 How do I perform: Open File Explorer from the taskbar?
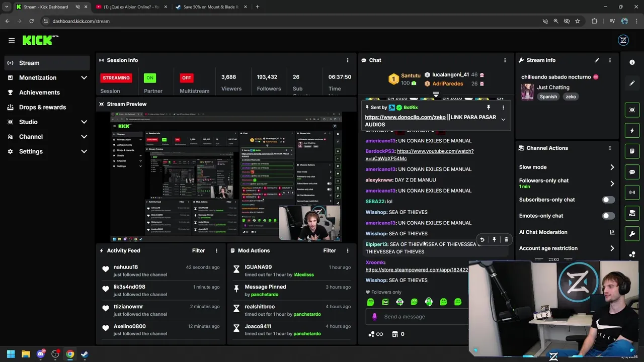pyautogui.click(x=26, y=354)
